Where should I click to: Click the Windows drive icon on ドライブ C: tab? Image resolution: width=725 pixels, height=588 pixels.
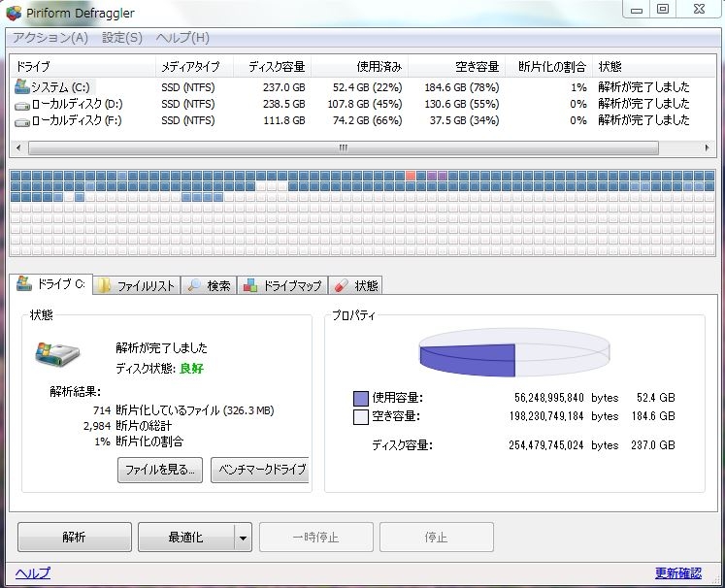24,283
